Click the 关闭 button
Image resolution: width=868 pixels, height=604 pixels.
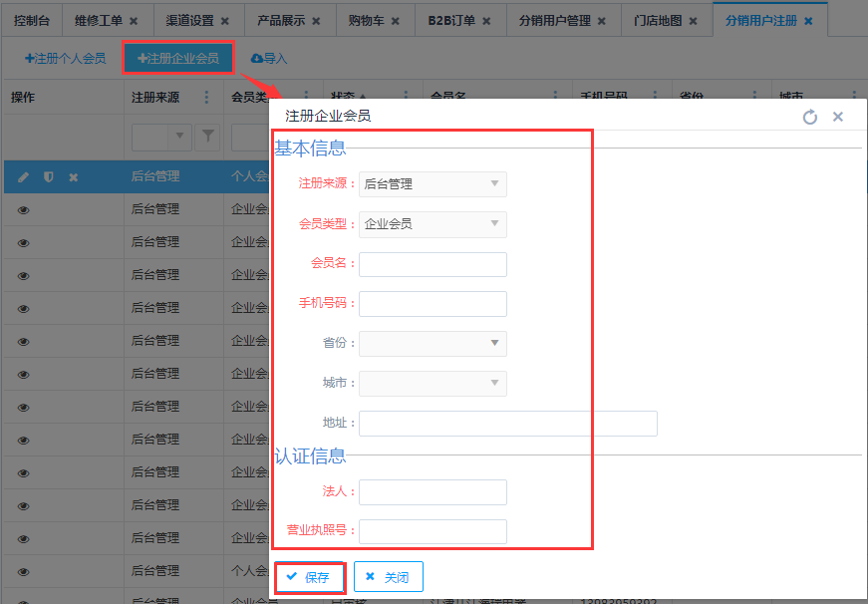pos(388,577)
